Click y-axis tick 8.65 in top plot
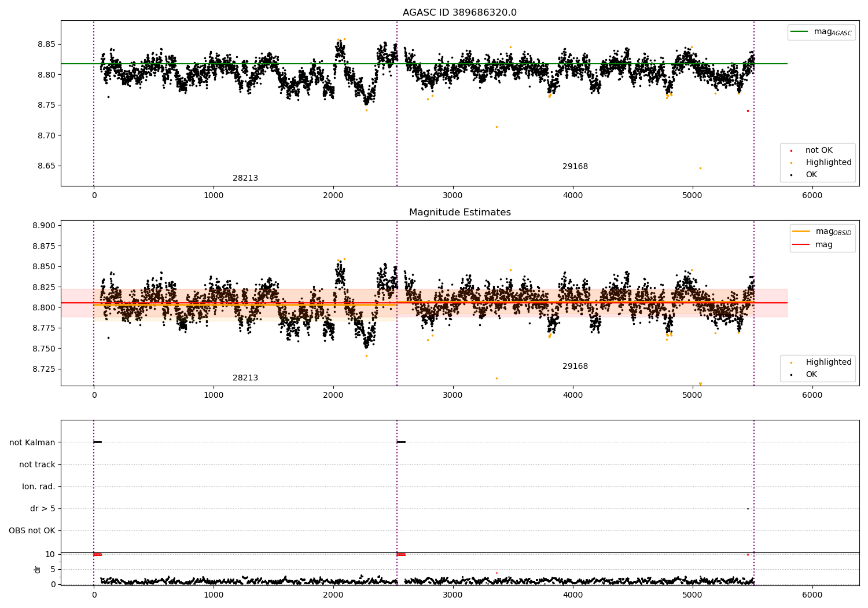This screenshot has height=608, width=868. [46, 166]
